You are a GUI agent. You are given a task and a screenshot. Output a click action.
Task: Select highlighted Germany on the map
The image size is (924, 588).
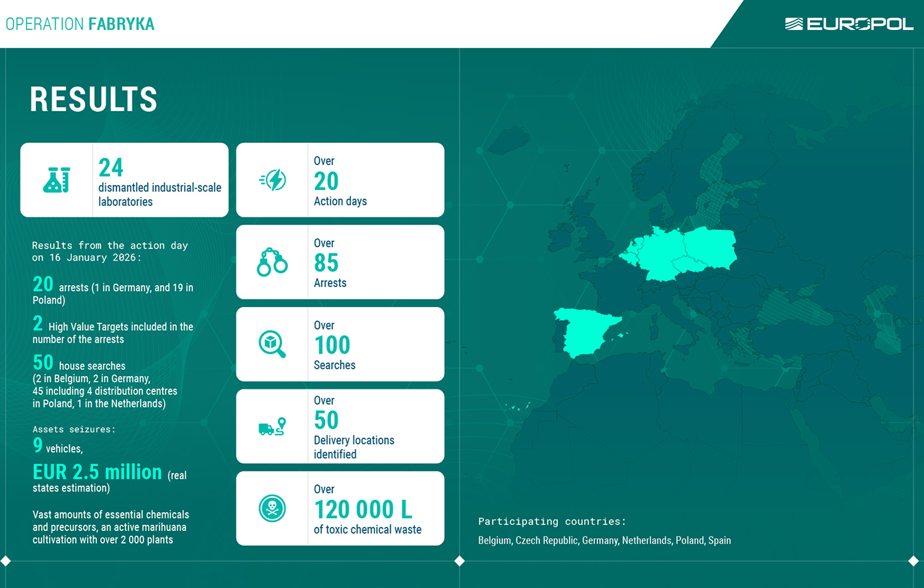(x=660, y=256)
